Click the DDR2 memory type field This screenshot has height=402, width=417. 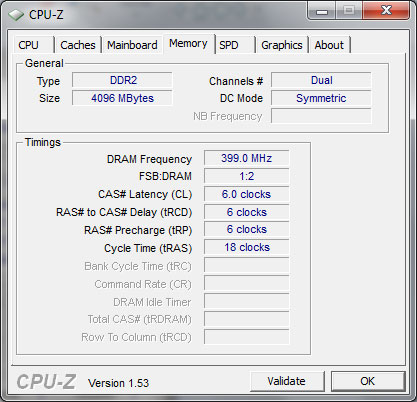(x=122, y=80)
